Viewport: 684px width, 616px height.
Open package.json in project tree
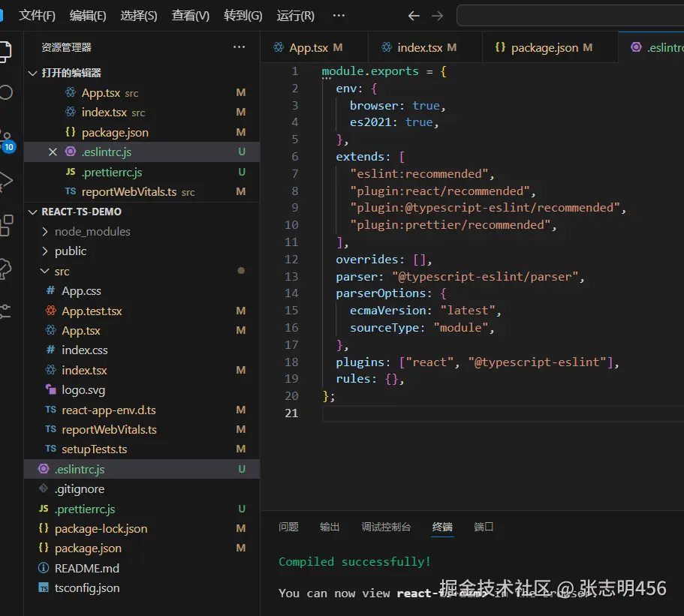142,548
